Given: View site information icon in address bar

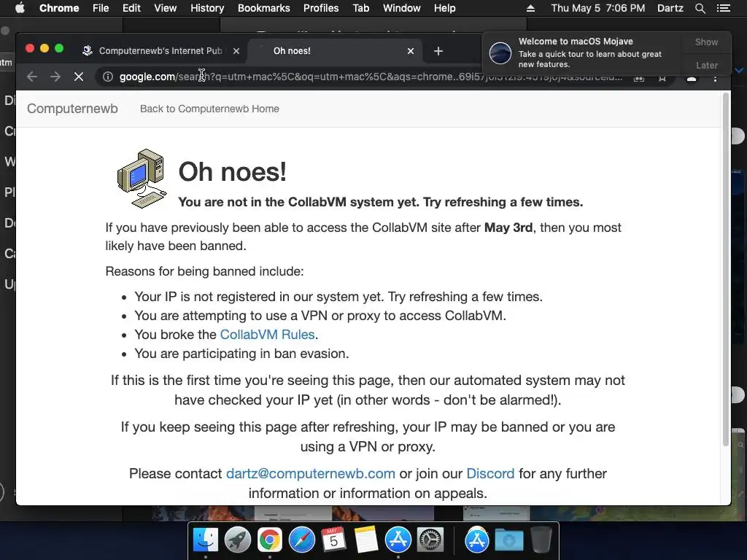Looking at the screenshot, I should [108, 77].
